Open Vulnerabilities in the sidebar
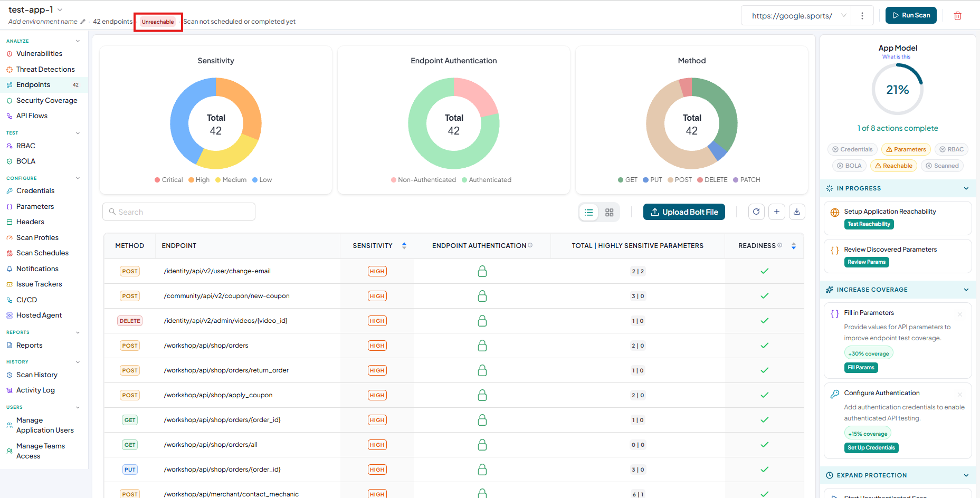This screenshot has width=980, height=498. click(39, 53)
